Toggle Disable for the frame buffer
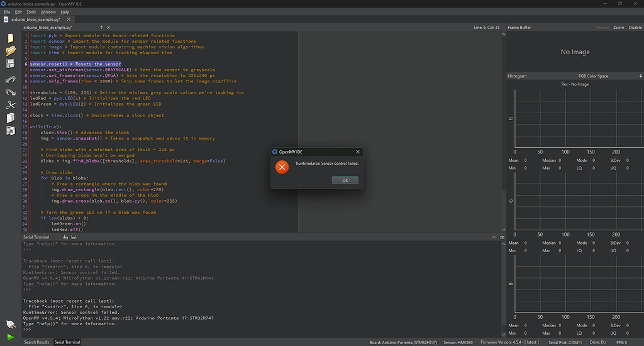 635,28
